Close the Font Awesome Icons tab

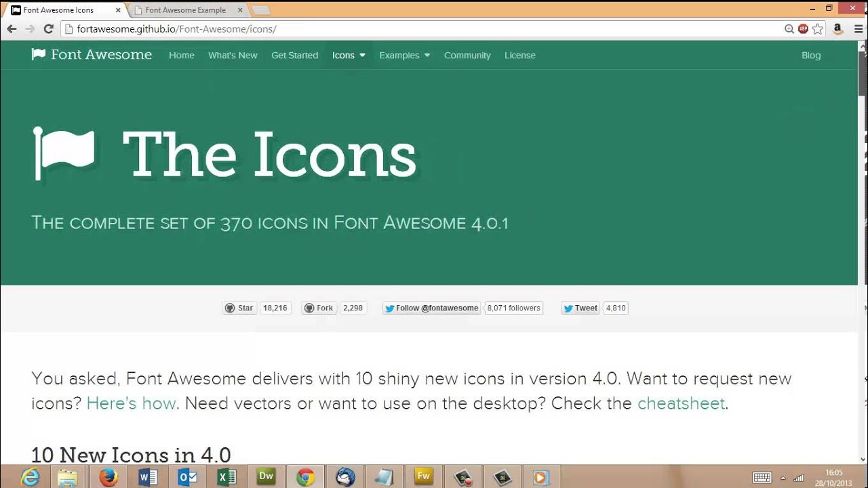coord(117,10)
